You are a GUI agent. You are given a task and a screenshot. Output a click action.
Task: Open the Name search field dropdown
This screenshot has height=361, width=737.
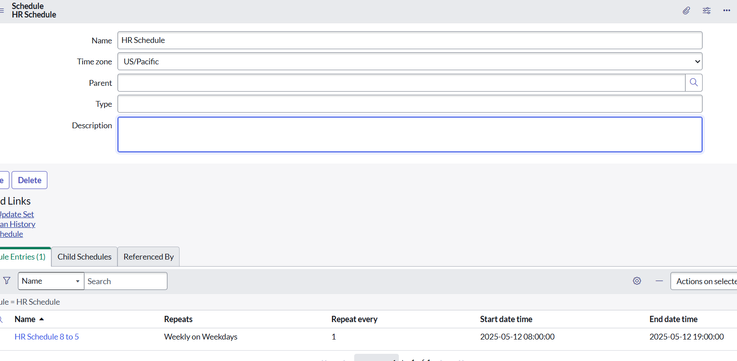(51, 281)
